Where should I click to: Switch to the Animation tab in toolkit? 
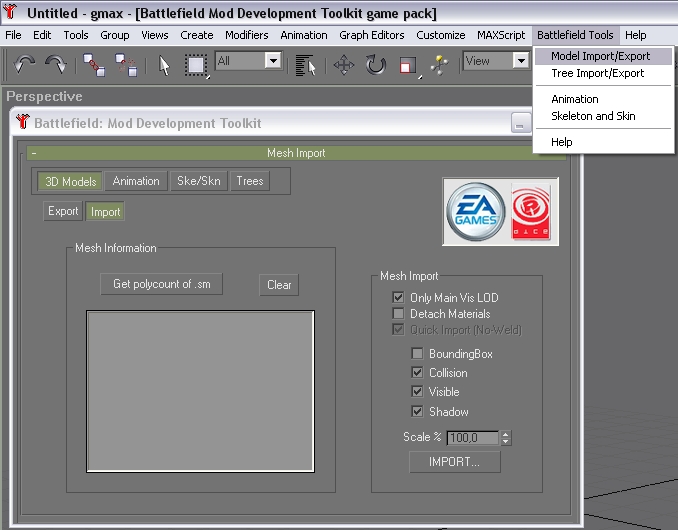(x=136, y=181)
